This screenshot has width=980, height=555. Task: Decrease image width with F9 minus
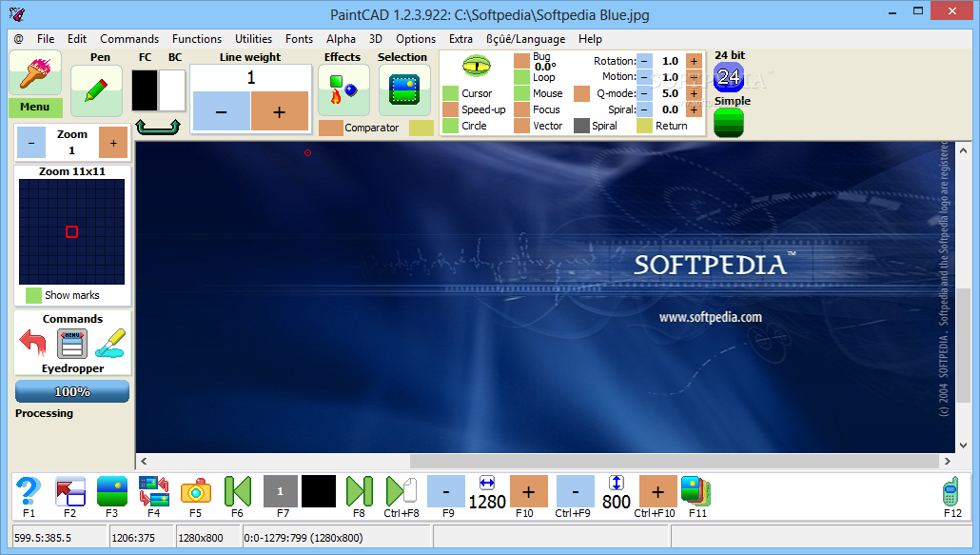pos(446,491)
